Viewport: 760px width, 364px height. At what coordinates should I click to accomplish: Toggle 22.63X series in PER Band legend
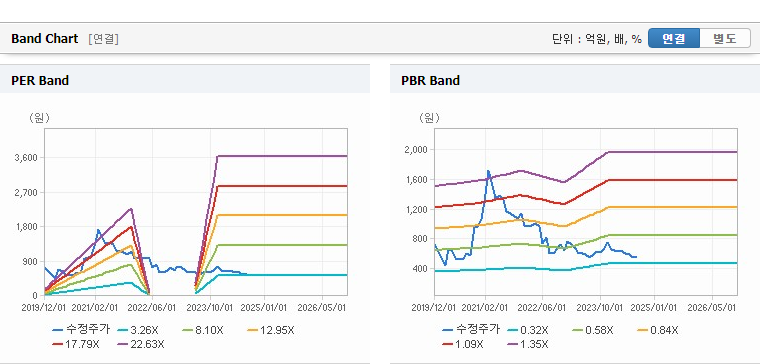[x=141, y=344]
